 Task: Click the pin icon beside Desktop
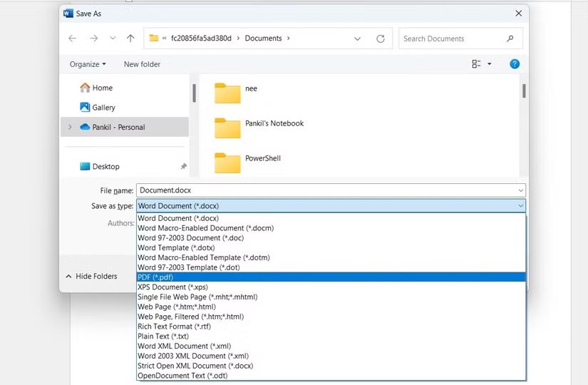click(x=183, y=166)
